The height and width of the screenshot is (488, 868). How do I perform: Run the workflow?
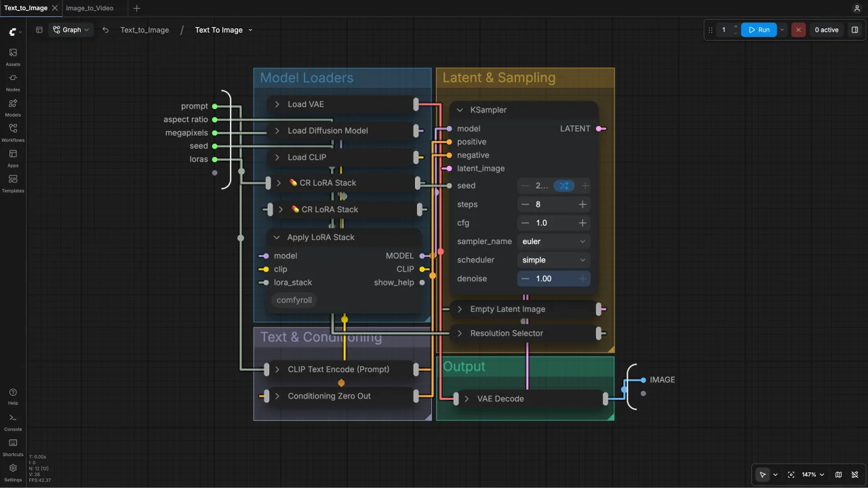click(x=759, y=30)
